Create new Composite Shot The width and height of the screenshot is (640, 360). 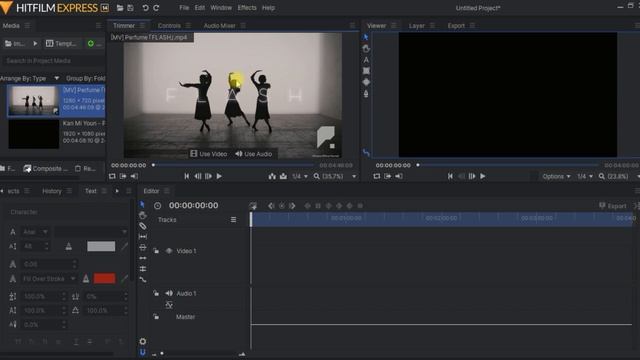tap(46, 169)
